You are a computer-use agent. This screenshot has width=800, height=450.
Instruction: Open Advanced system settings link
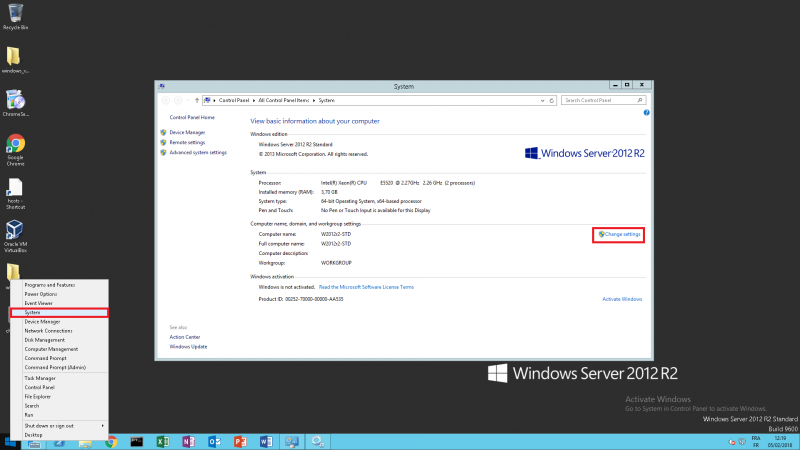[198, 153]
